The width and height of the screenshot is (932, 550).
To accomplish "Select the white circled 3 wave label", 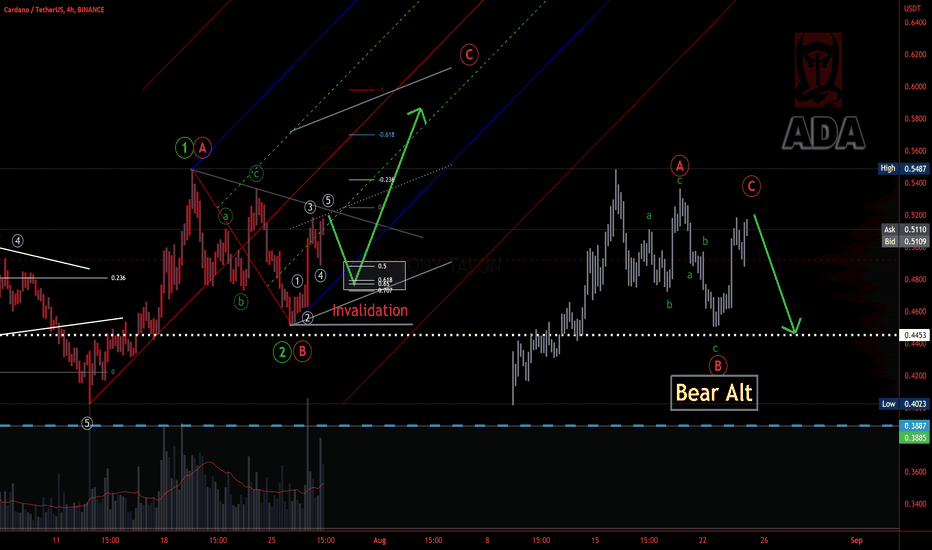I will click(310, 207).
